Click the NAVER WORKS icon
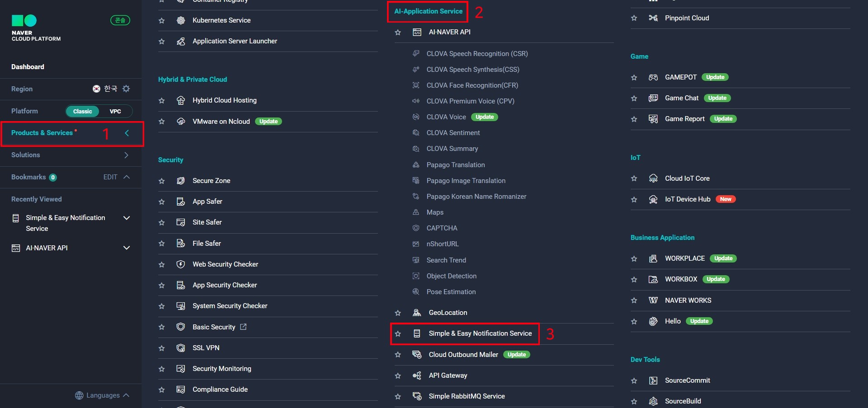 pyautogui.click(x=653, y=300)
